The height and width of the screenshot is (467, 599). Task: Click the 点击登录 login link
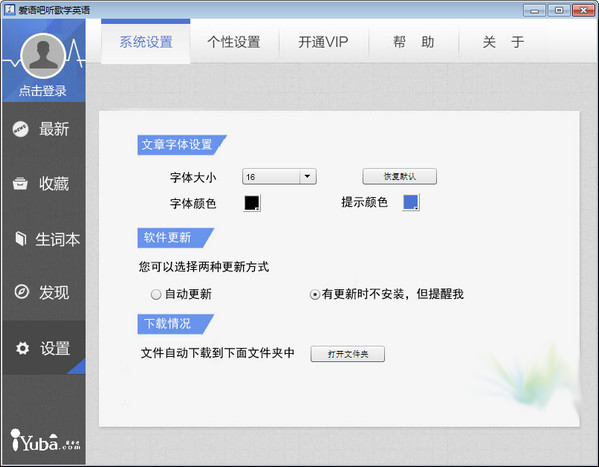(43, 91)
